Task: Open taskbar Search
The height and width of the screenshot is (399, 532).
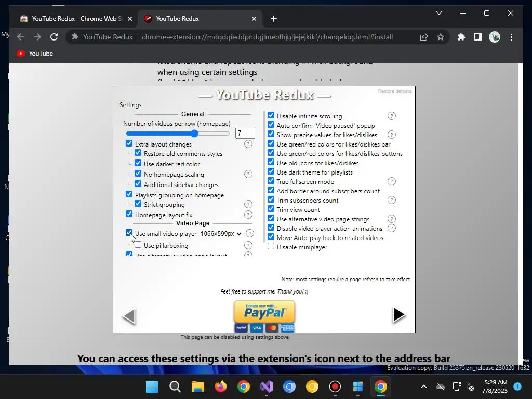Action: (x=175, y=387)
